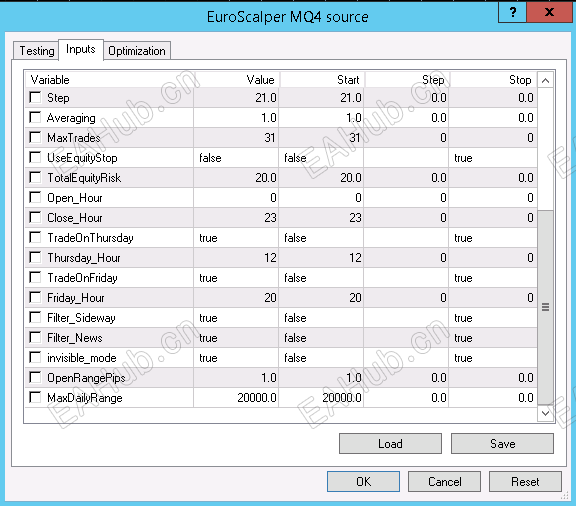
Task: Click the Load button
Action: (390, 444)
